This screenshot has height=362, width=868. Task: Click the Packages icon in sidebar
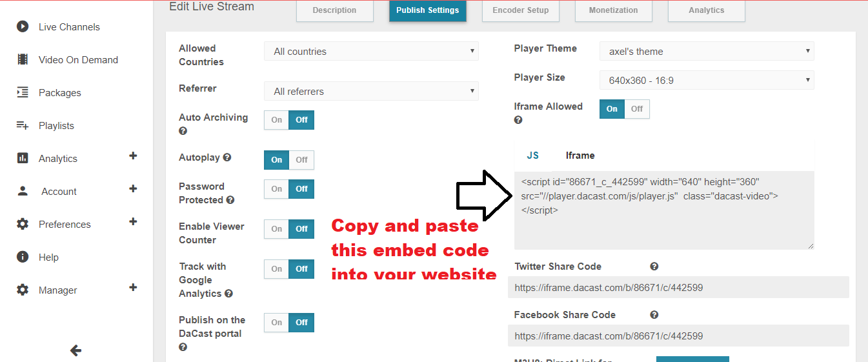click(x=23, y=92)
